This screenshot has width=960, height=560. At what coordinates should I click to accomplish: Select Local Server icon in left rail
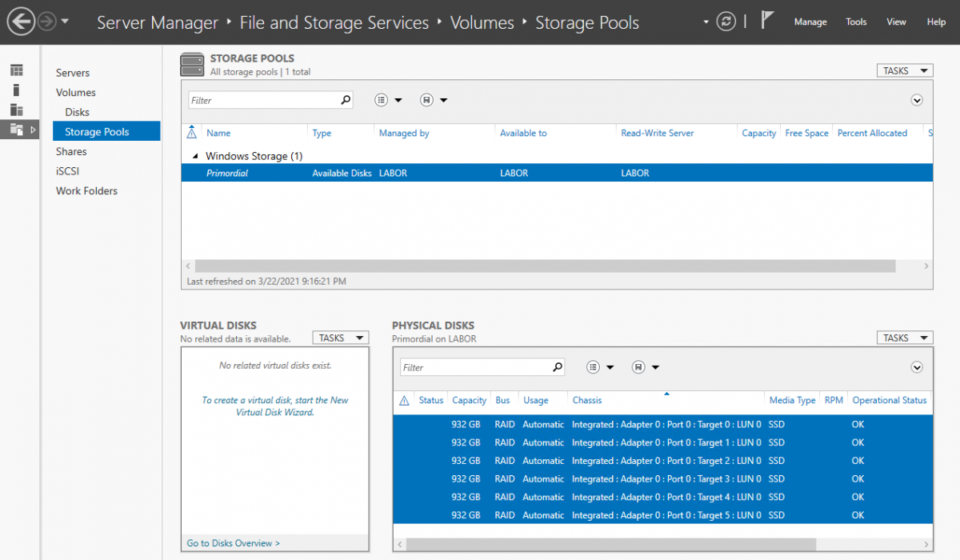(17, 90)
